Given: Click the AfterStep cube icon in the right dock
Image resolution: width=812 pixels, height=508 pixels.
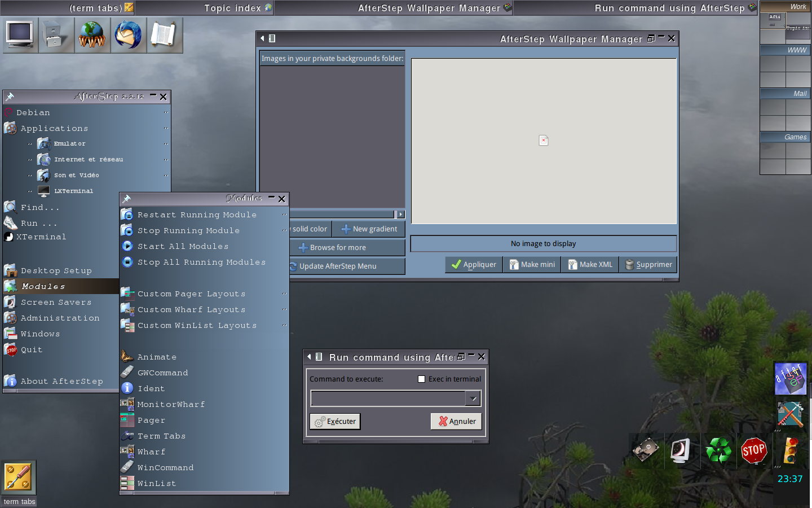Looking at the screenshot, I should [x=790, y=379].
